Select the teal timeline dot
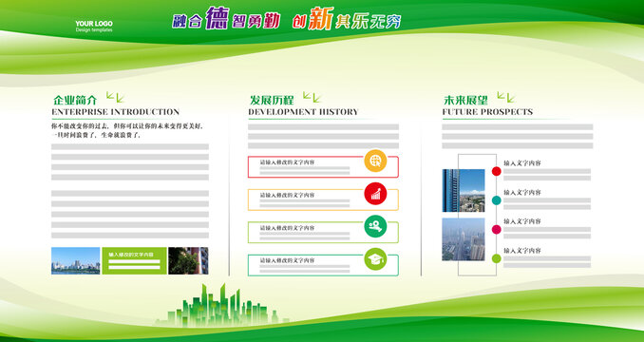The image size is (644, 342). (497, 200)
